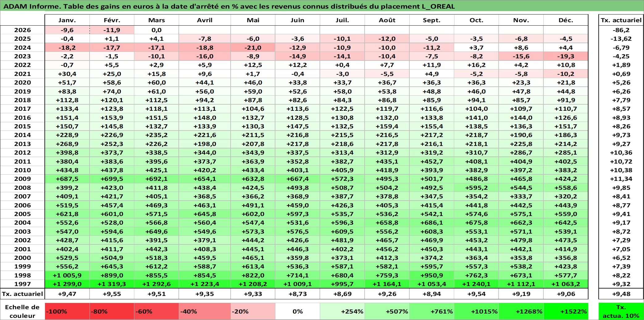Select the +595,2 cell for October 2008
Viewport: 644px width, 320px height.
point(476,188)
